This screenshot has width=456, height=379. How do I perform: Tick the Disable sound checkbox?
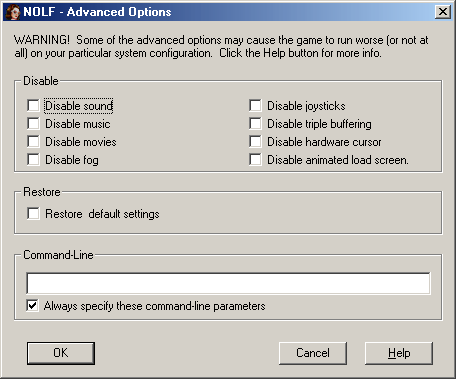[x=33, y=106]
